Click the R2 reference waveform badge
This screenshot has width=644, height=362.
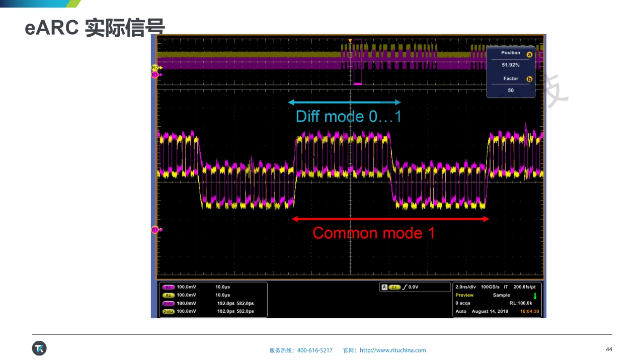[x=169, y=295]
